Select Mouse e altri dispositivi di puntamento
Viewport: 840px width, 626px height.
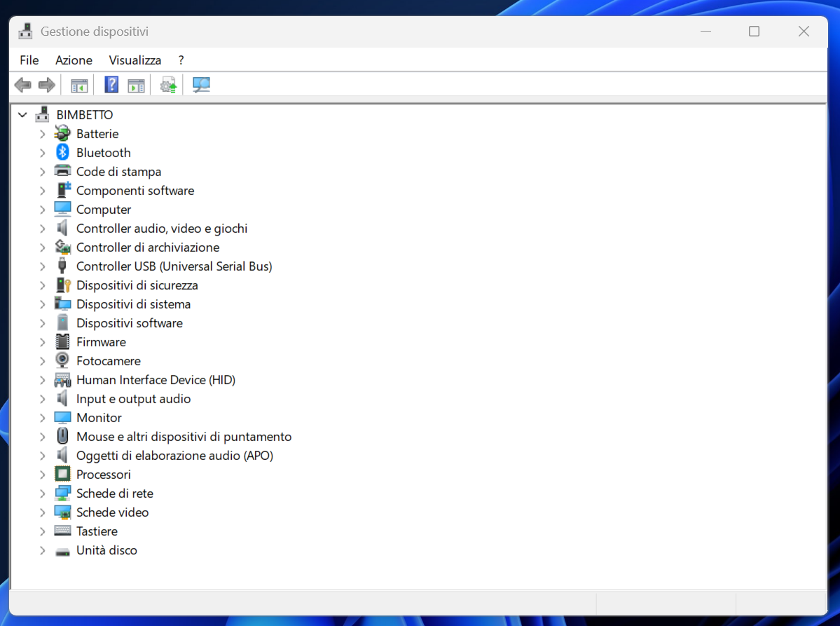tap(184, 437)
